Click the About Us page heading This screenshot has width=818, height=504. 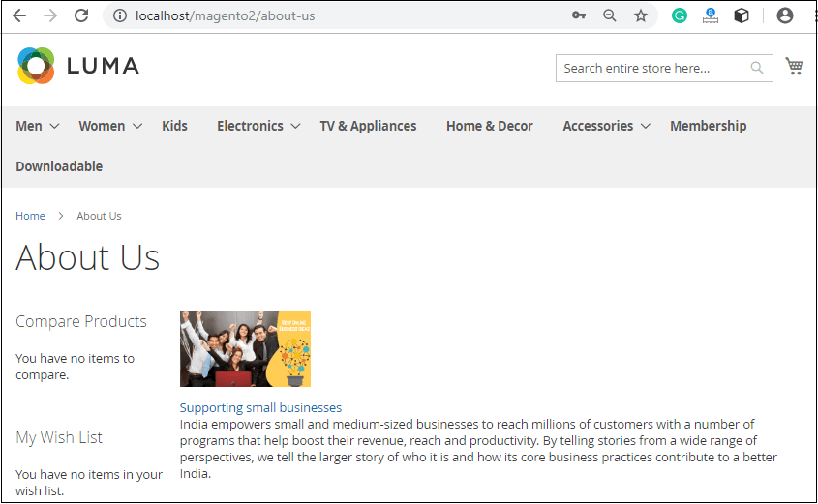[88, 257]
